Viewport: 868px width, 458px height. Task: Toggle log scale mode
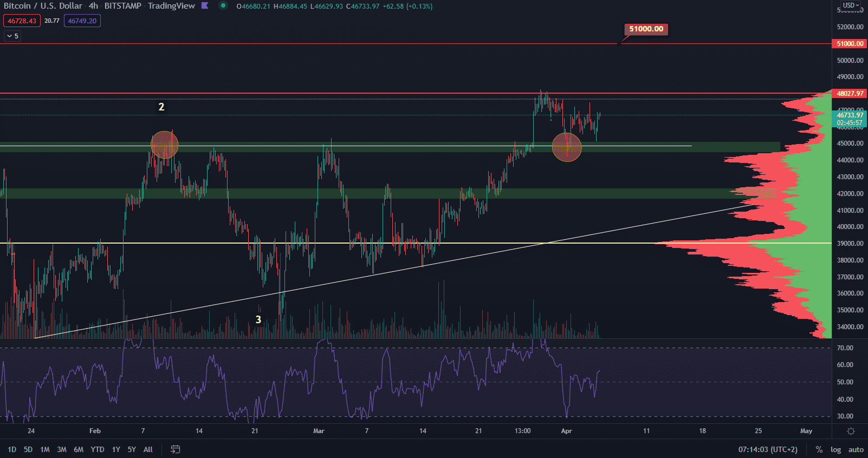[835, 449]
